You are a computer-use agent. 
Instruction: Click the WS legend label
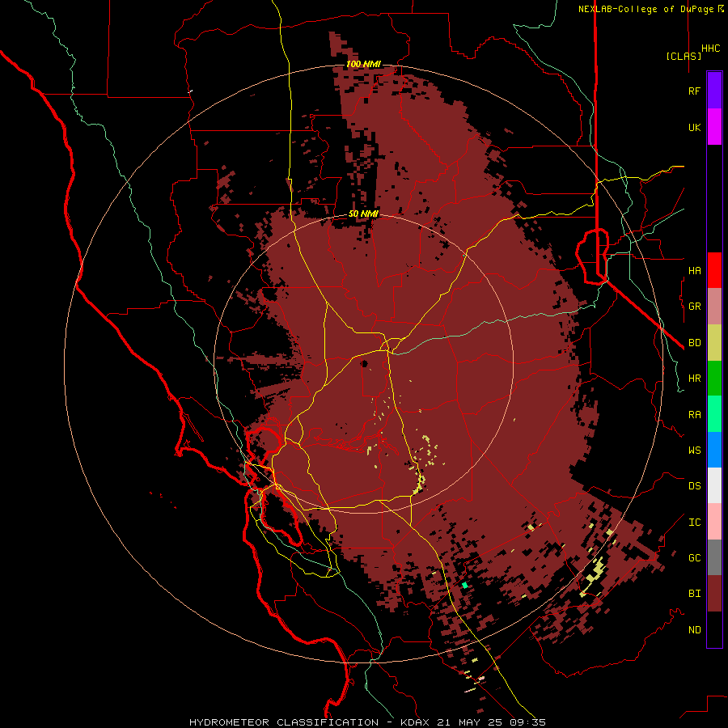(694, 451)
